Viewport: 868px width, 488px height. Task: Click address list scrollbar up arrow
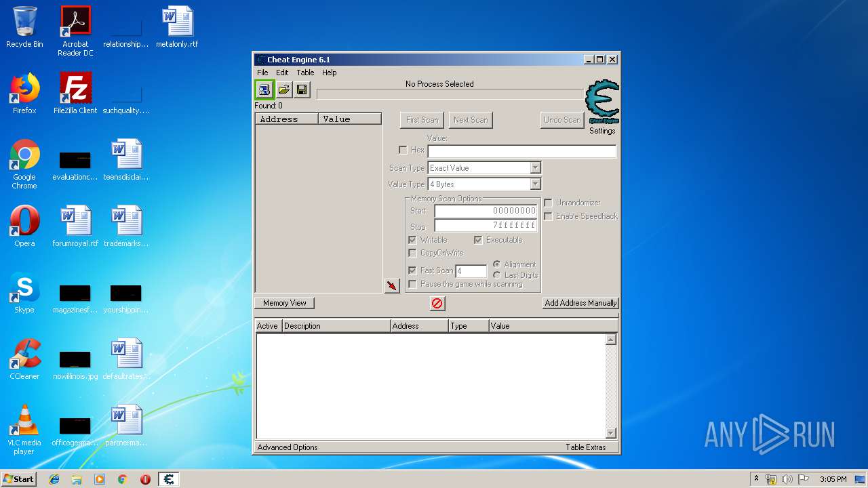pos(611,340)
